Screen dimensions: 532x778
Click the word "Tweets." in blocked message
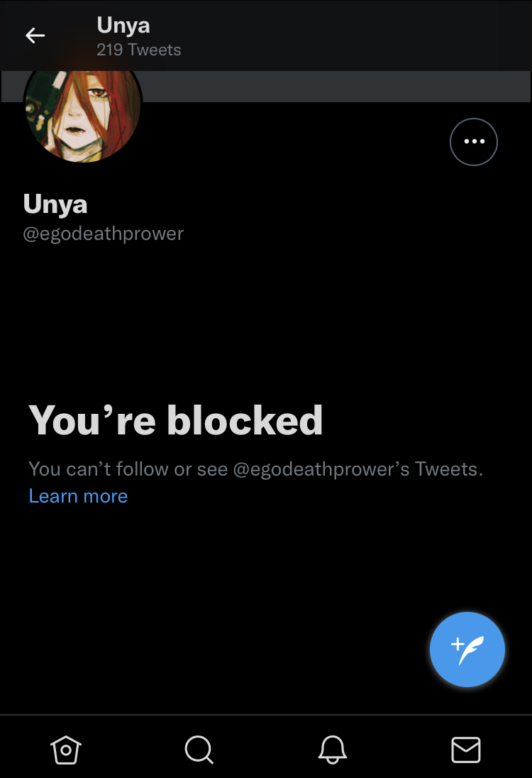(x=449, y=469)
